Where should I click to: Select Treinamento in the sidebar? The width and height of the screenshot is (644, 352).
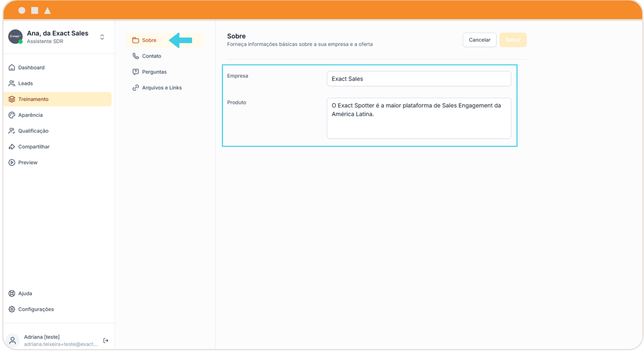click(x=58, y=99)
